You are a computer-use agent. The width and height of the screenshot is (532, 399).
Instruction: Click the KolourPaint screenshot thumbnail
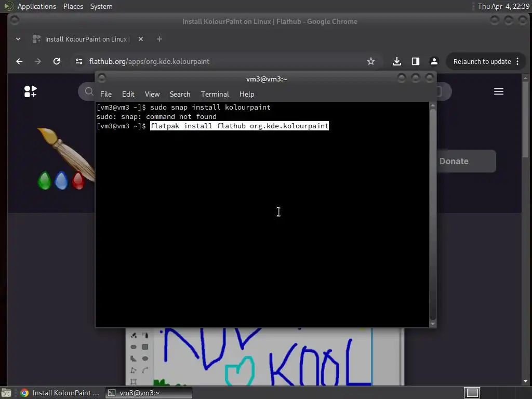[x=264, y=356]
